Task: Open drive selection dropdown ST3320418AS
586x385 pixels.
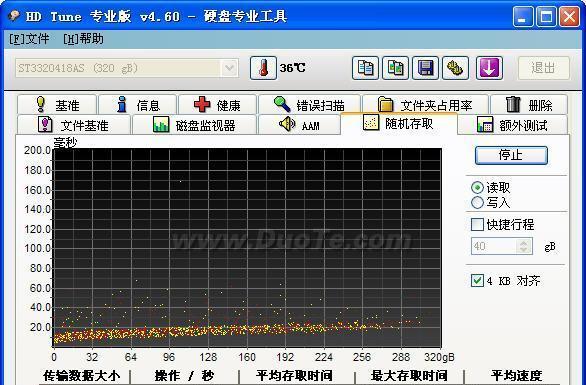Action: pos(127,68)
